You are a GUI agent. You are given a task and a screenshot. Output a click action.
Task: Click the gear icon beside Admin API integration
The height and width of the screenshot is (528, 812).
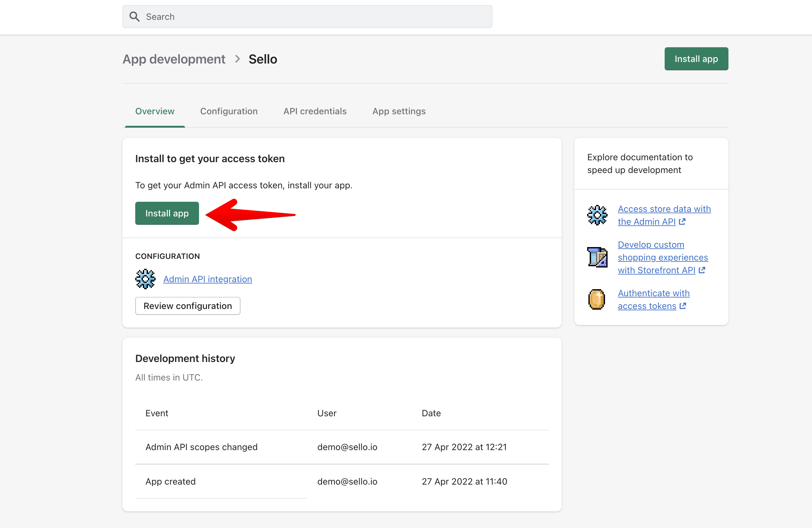(145, 279)
